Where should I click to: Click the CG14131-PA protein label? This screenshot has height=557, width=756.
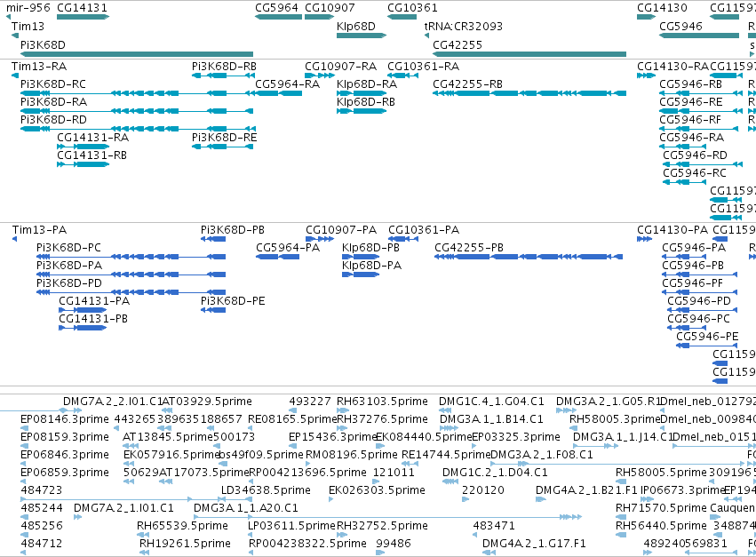tap(94, 301)
